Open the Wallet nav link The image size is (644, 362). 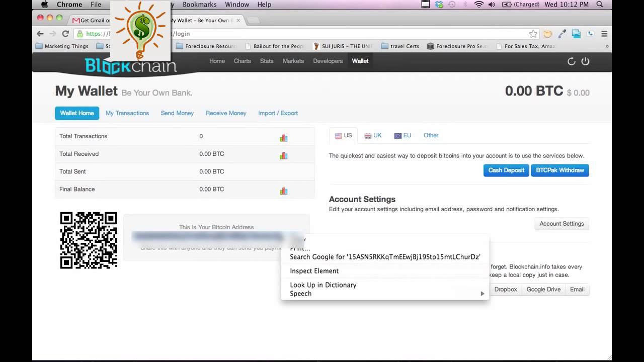click(x=360, y=61)
